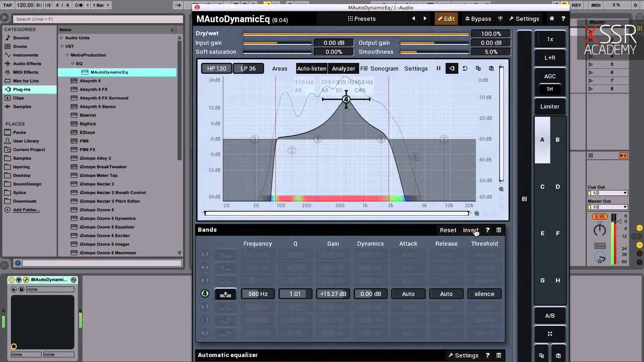This screenshot has height=362, width=644.
Task: Toggle Fill display option
Action: pyautogui.click(x=364, y=68)
